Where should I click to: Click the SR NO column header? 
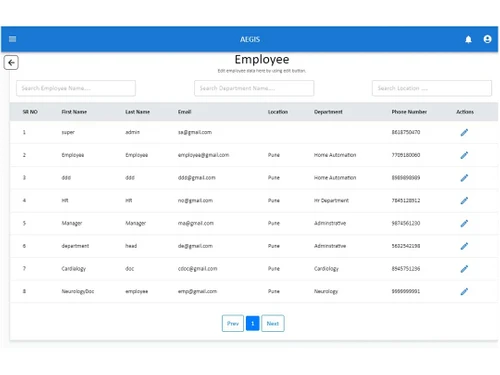coord(30,112)
